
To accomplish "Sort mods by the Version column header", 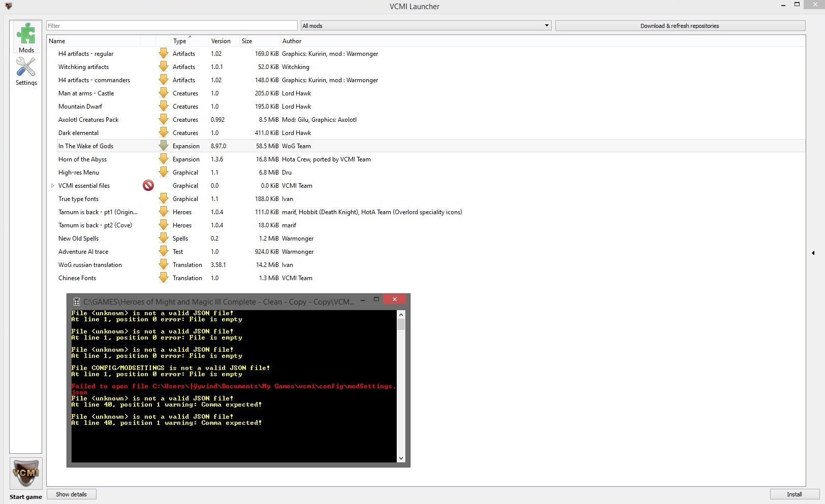I will point(224,41).
